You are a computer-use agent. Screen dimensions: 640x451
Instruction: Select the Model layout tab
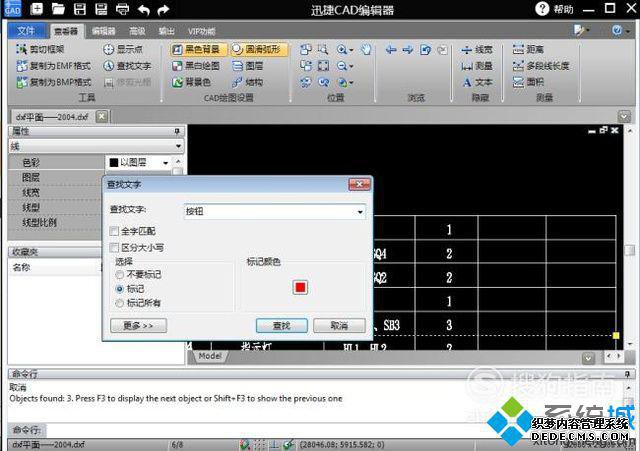click(210, 356)
